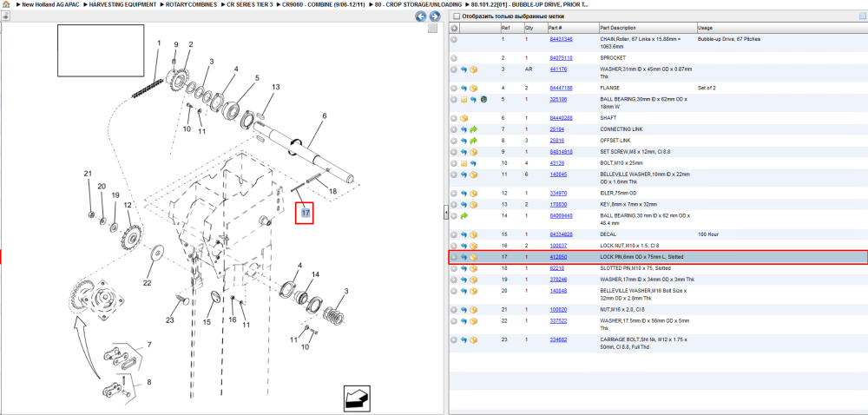
Task: Open part number link 84075110
Action: click(x=561, y=58)
